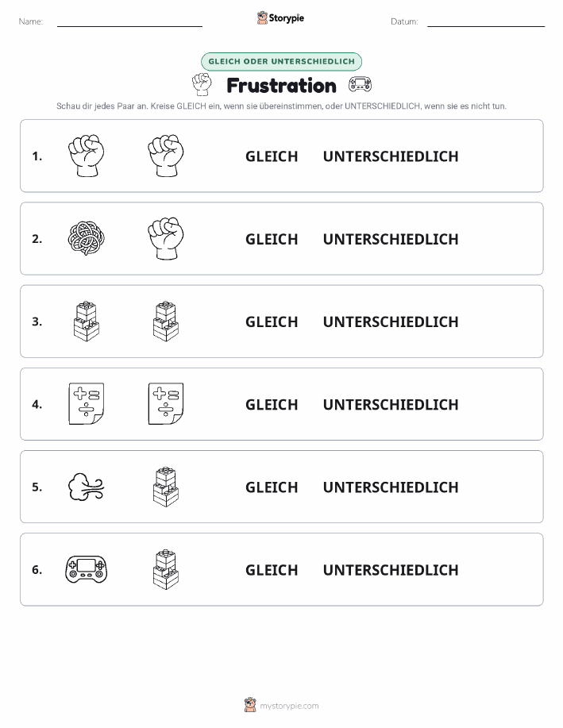Click the tangled scribble icon in row 2
The height and width of the screenshot is (728, 563).
coord(87,239)
